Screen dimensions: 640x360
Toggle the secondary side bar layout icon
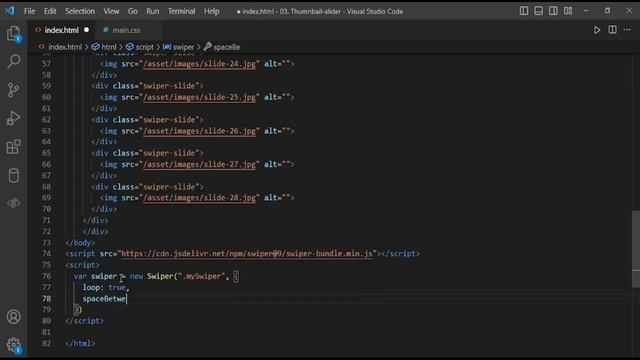click(x=553, y=11)
